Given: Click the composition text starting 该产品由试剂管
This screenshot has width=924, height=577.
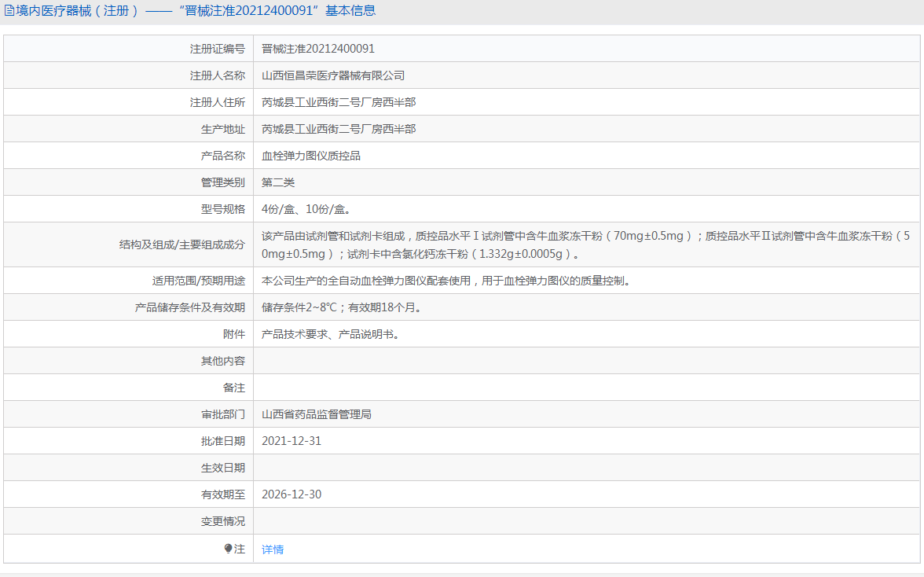Looking at the screenshot, I should click(586, 244).
